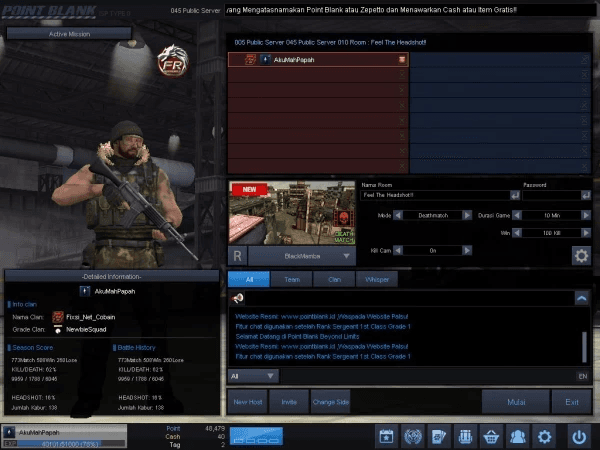Click rank badge beside AkuMahPapah in slot

point(265,59)
